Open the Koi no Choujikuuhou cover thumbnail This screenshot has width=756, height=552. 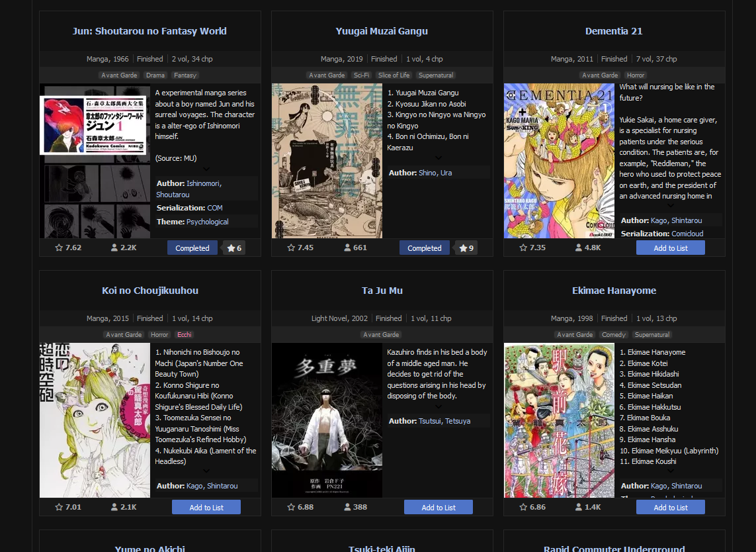click(95, 420)
